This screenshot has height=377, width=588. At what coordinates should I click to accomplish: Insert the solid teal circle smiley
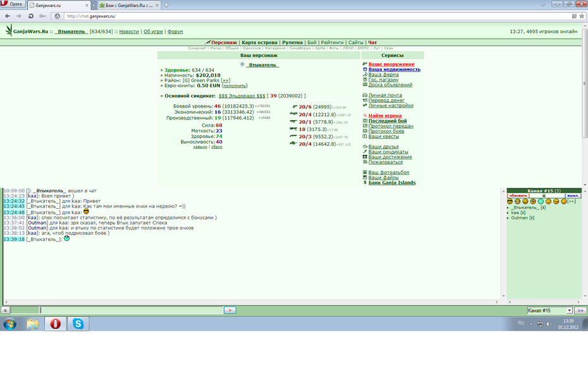pos(541,201)
